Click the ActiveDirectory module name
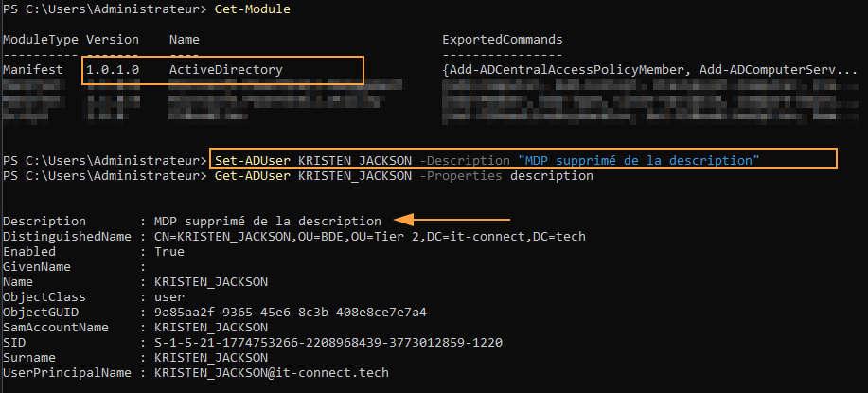Image resolution: width=868 pixels, height=393 pixels. [225, 70]
